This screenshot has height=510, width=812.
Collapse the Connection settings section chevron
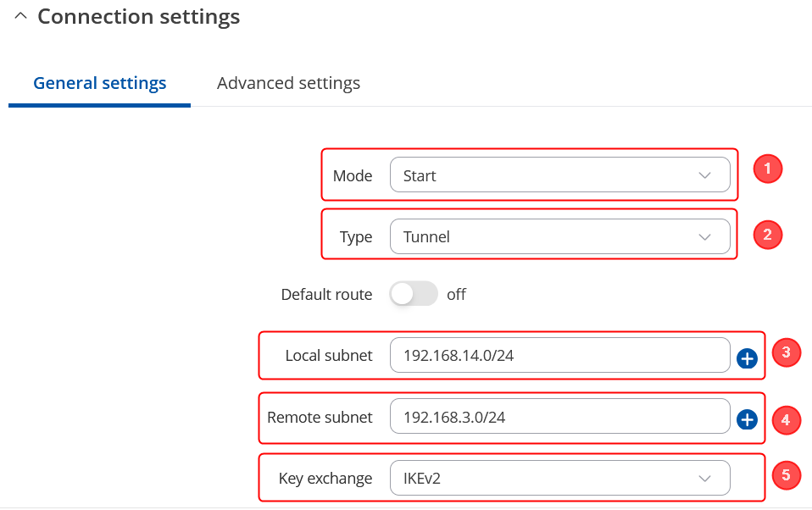[x=21, y=16]
